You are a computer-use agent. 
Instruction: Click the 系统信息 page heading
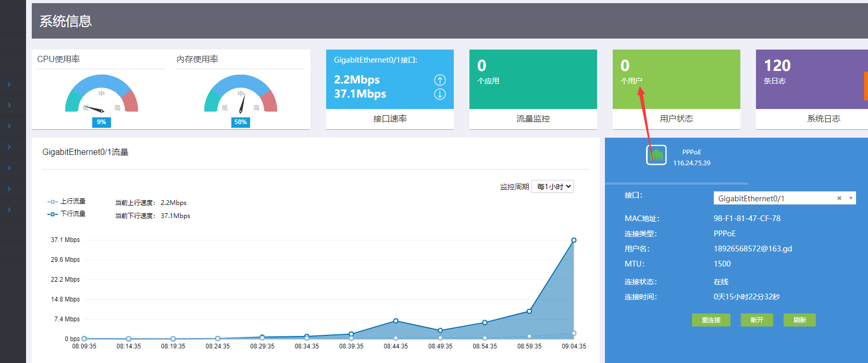(66, 21)
